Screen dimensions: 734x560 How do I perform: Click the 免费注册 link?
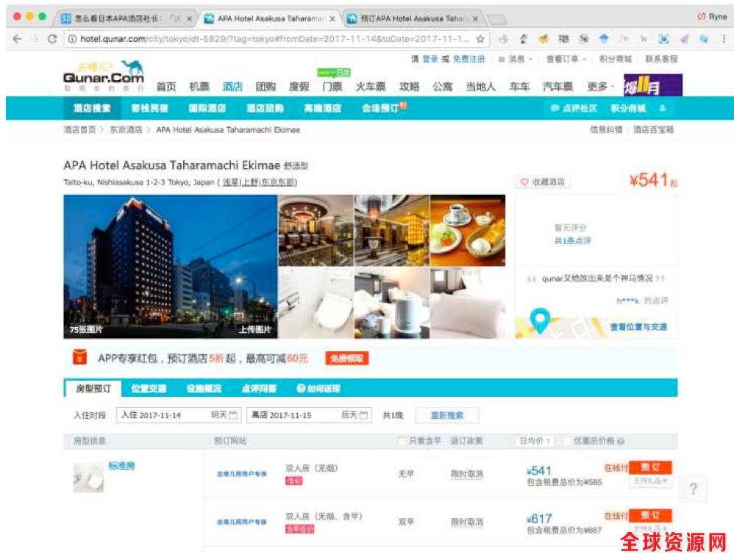[468, 59]
